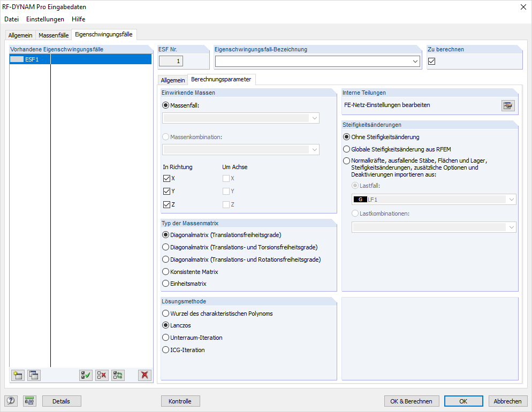Open help via the question mark icon
532x412 pixels.
[11, 400]
